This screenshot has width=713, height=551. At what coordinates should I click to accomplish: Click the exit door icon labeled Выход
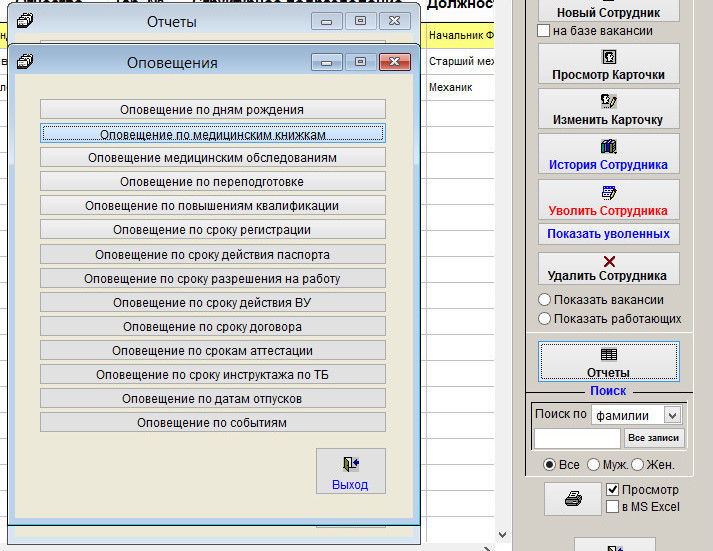350,464
